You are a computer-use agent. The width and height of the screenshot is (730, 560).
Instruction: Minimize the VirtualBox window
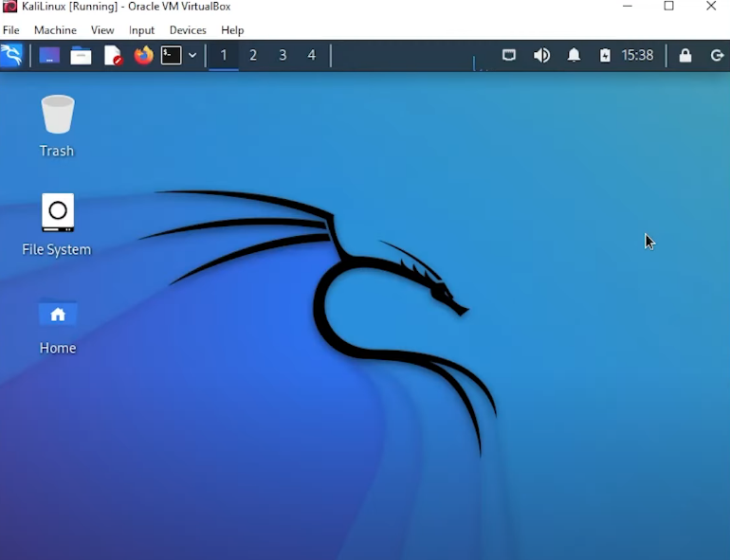(627, 6)
